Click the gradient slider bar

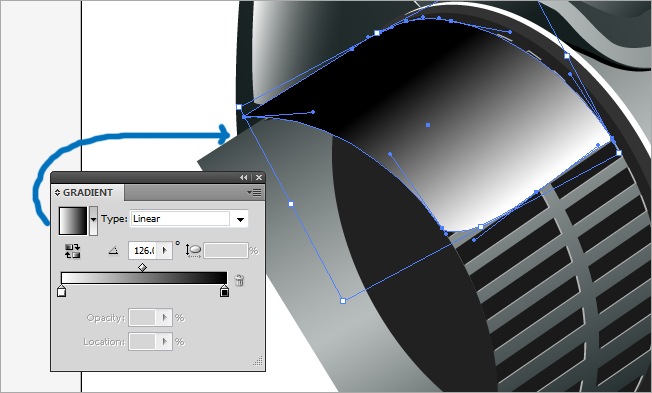pos(144,278)
